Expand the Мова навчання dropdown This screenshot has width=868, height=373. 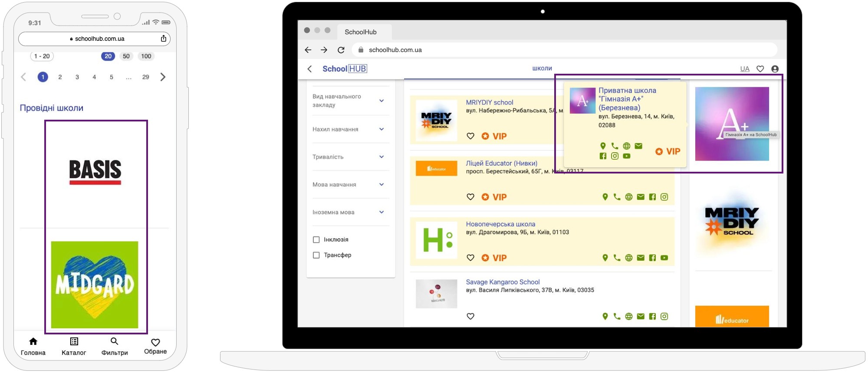click(381, 184)
